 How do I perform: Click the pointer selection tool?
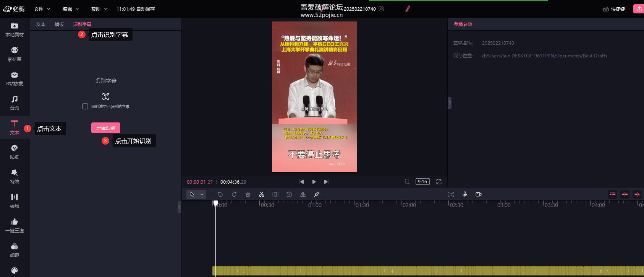pos(192,194)
